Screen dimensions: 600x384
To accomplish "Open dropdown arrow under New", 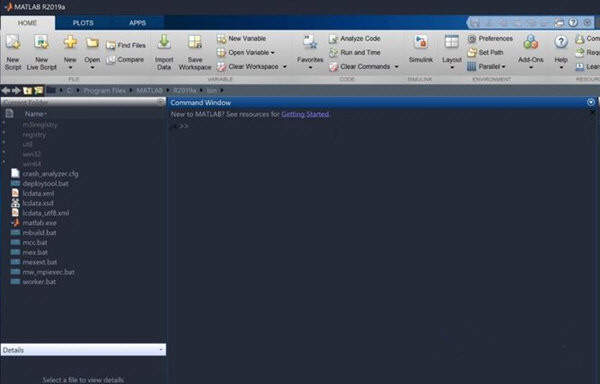I will point(70,68).
